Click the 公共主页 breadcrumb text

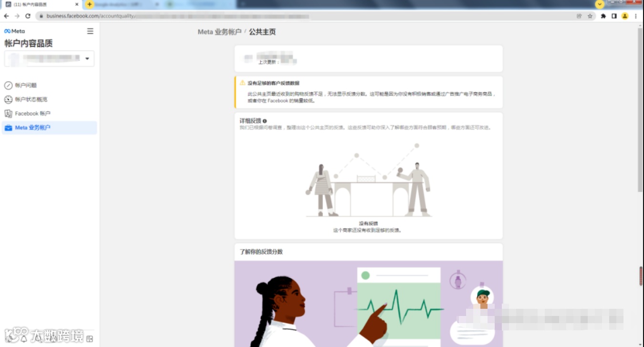[x=262, y=32]
